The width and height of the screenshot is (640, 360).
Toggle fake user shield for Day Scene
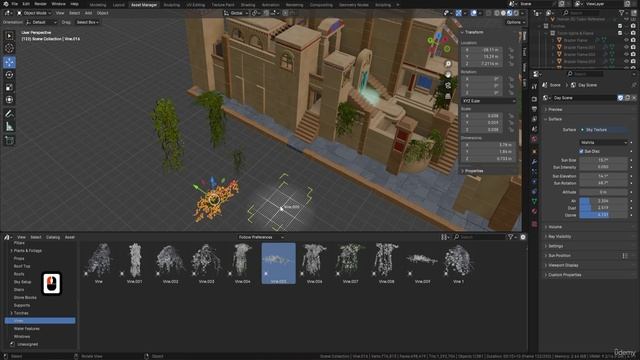pyautogui.click(x=620, y=98)
